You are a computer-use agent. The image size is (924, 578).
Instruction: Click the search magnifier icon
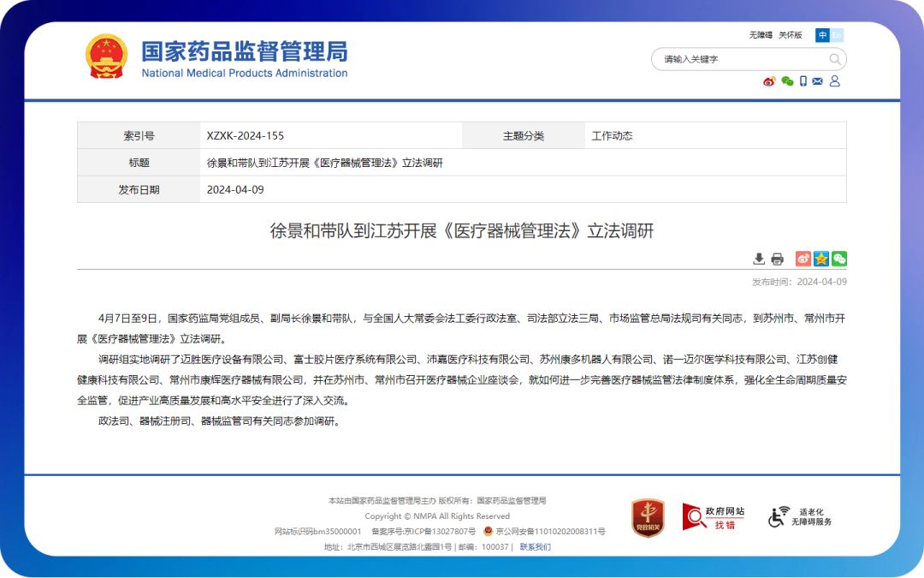coord(834,59)
